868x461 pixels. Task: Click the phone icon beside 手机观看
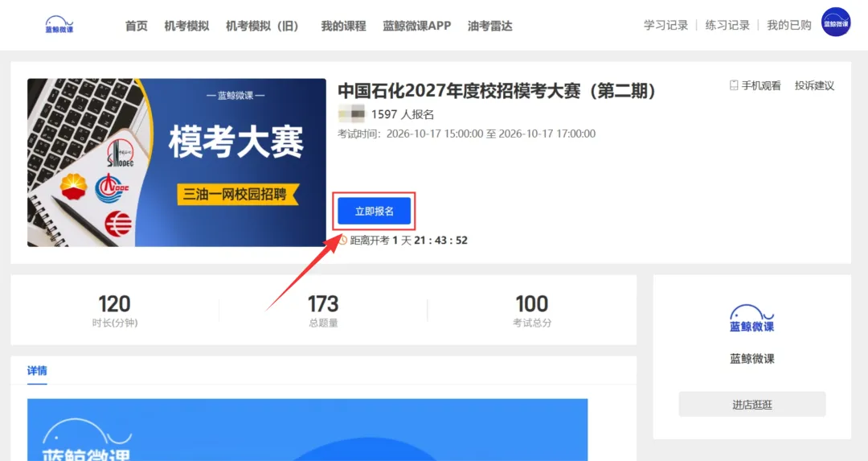coord(734,85)
